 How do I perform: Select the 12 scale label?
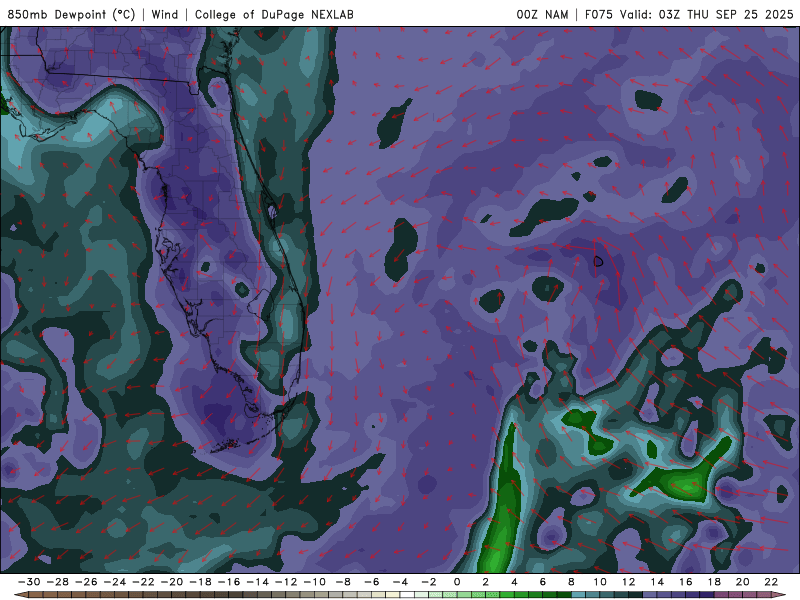628,582
